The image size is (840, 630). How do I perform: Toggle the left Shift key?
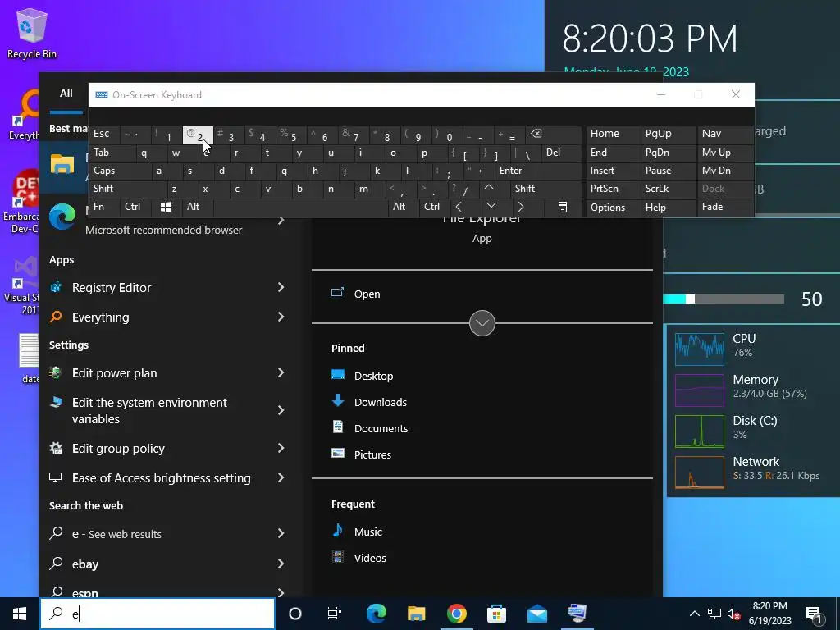[x=127, y=189]
